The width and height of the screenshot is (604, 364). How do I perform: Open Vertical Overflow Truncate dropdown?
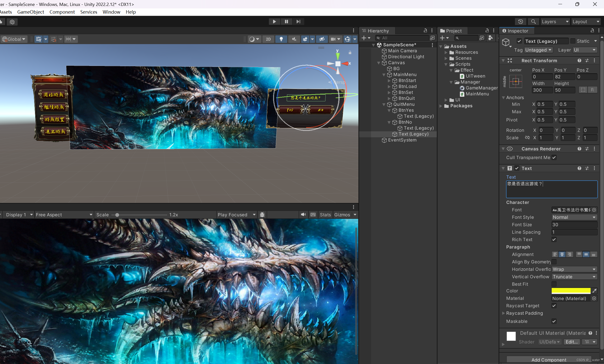[x=574, y=277]
